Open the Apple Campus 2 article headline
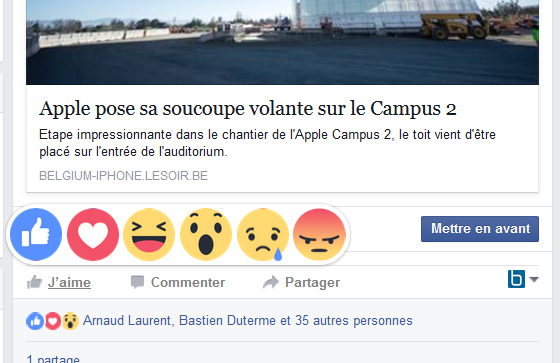 coord(248,109)
